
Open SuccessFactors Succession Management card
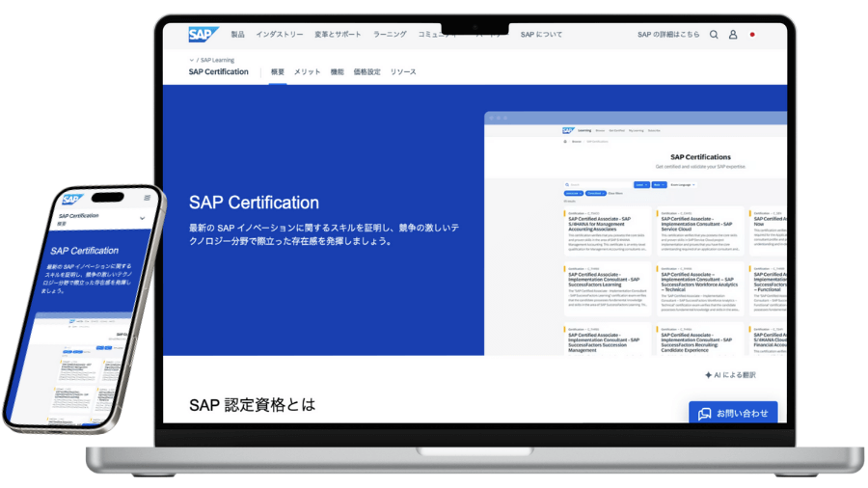pos(608,339)
